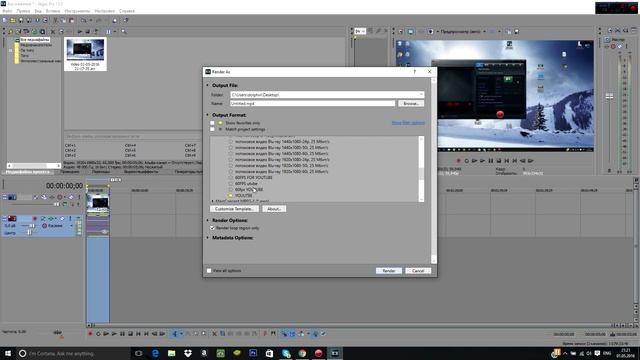Select the 60FPS FOR YOUTUBE template
The width and height of the screenshot is (640, 360).
(253, 178)
